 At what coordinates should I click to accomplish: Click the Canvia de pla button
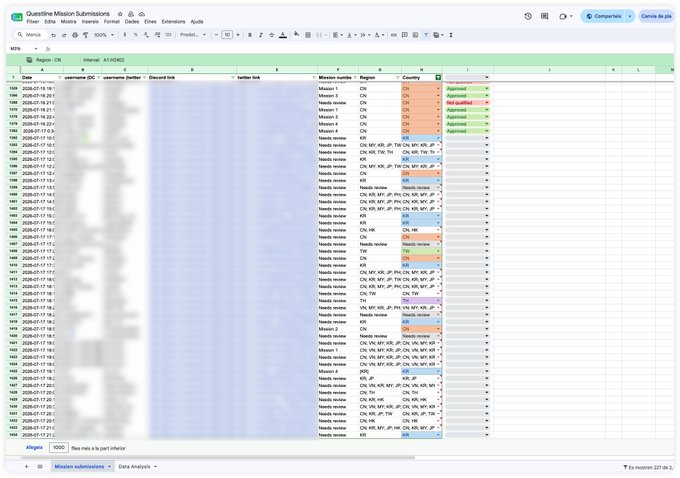pyautogui.click(x=656, y=16)
